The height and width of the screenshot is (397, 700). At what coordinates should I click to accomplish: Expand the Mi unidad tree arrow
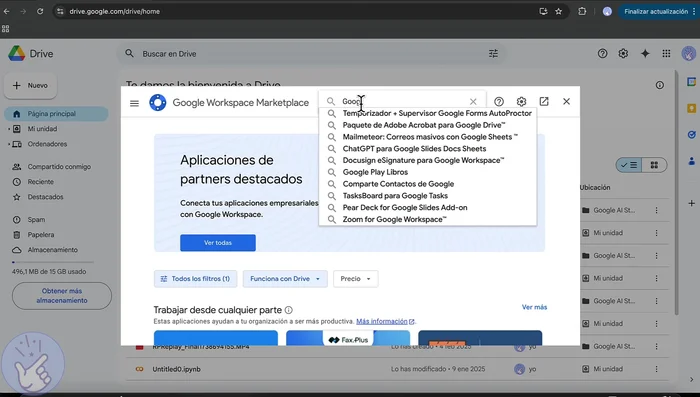(8, 129)
